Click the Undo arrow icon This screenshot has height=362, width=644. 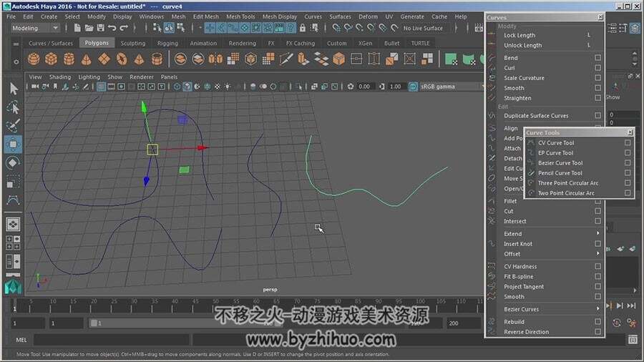pos(112,28)
